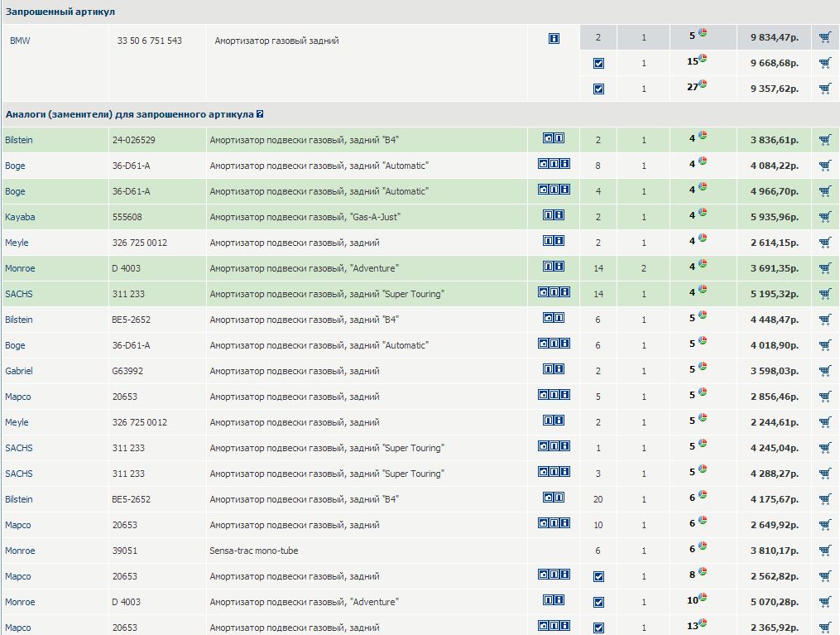Viewport: 840px width, 635px height.
Task: Click the camera icon for Boge at 4 084,22р.
Action: [543, 163]
